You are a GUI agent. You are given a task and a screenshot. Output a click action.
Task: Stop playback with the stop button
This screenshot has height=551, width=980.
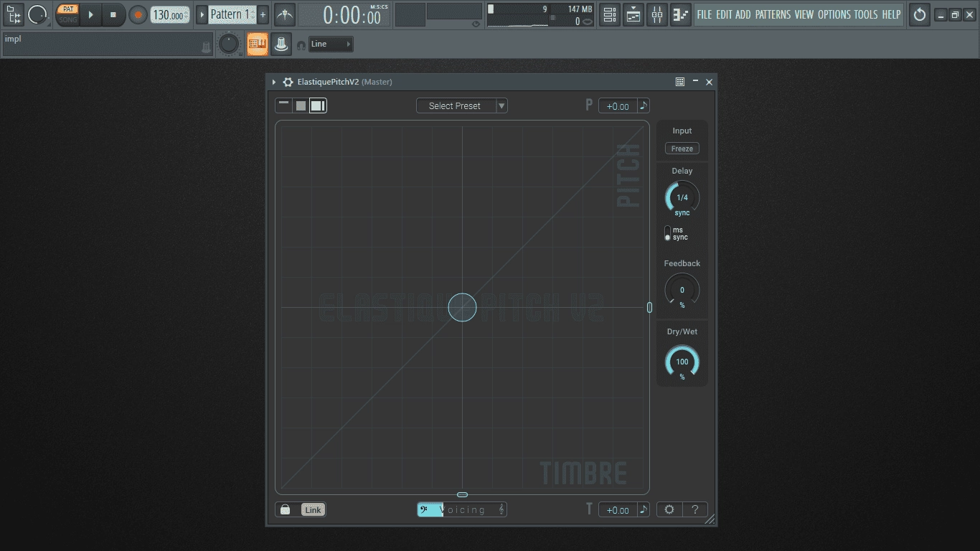coord(113,14)
